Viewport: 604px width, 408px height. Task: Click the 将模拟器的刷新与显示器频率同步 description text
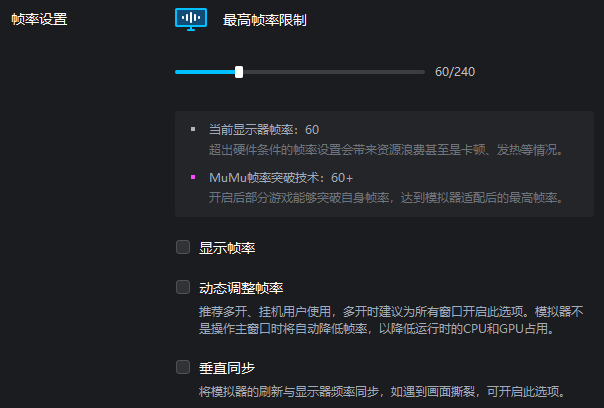(x=382, y=392)
